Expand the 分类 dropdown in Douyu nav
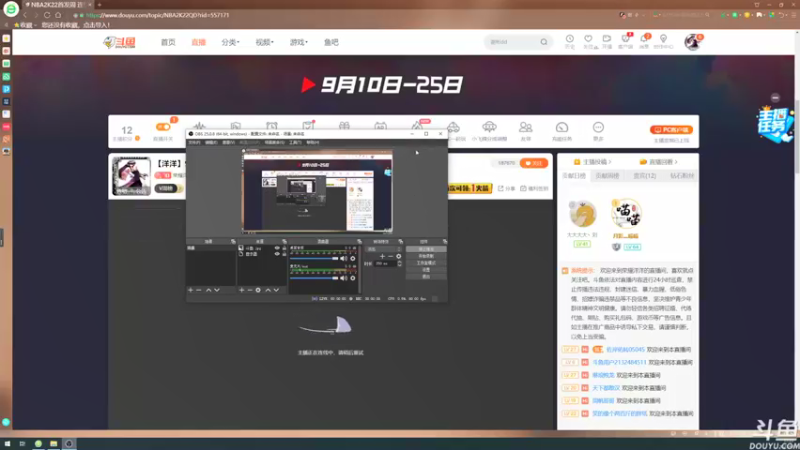The image size is (800, 450). [x=231, y=42]
